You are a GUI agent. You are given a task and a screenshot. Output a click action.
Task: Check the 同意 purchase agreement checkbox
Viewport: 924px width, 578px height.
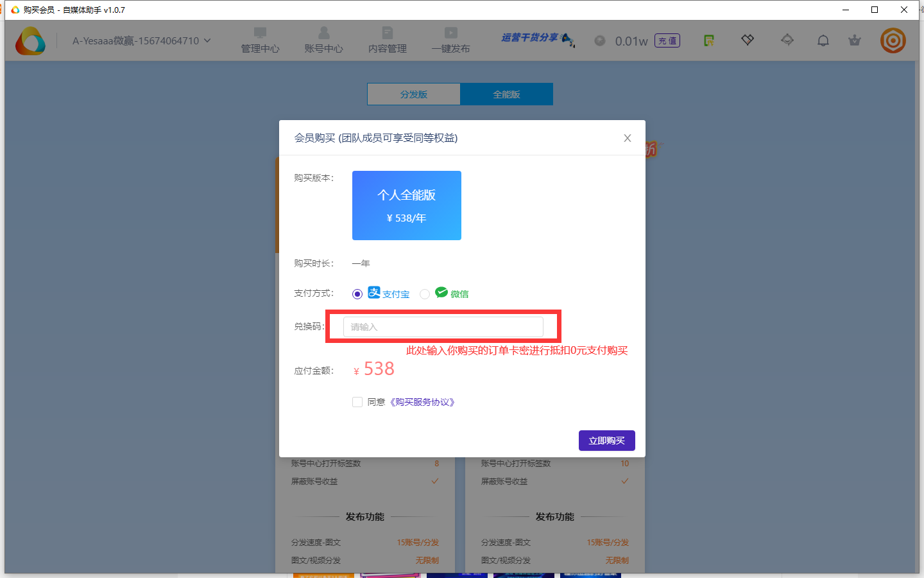tap(357, 402)
